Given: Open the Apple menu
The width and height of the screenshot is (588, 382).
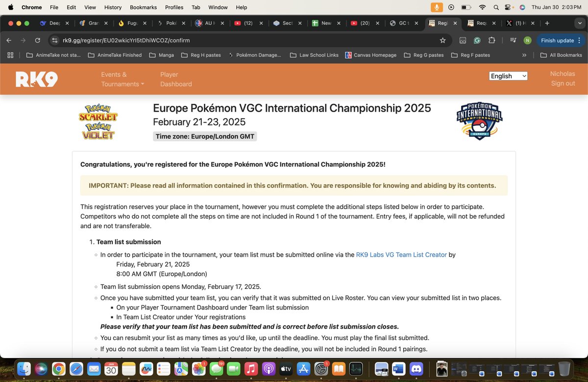Looking at the screenshot, I should pos(10,7).
